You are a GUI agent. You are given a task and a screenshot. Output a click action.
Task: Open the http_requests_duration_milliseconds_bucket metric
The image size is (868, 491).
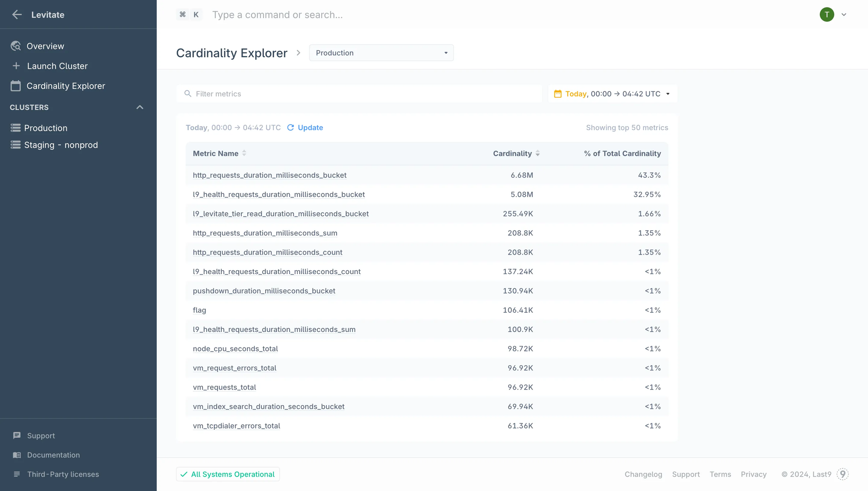[270, 175]
